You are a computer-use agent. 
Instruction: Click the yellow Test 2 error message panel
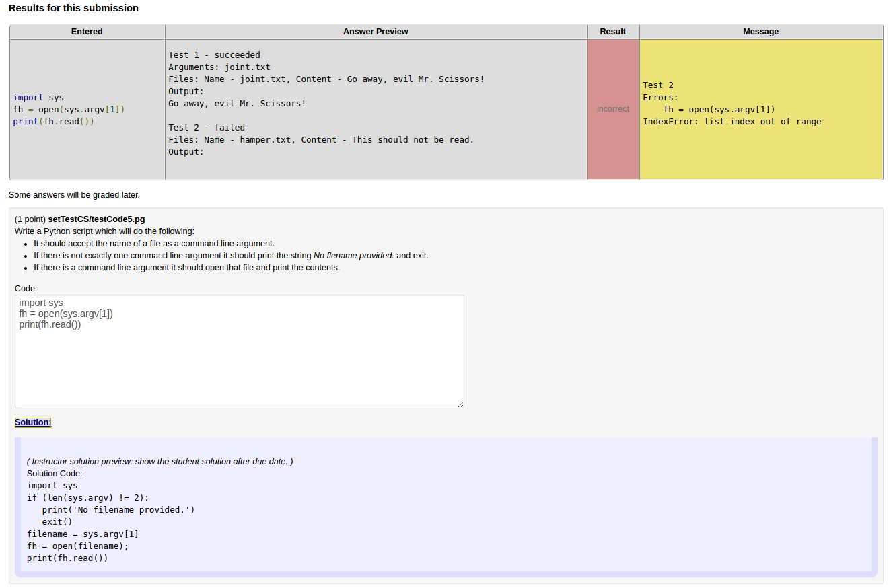pos(760,108)
